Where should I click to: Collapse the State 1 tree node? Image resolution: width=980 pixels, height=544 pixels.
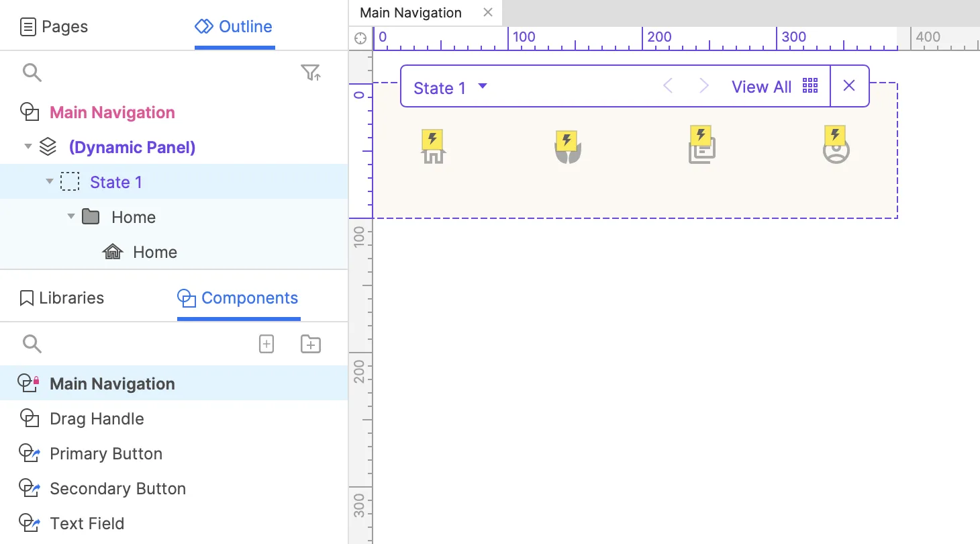click(x=50, y=181)
